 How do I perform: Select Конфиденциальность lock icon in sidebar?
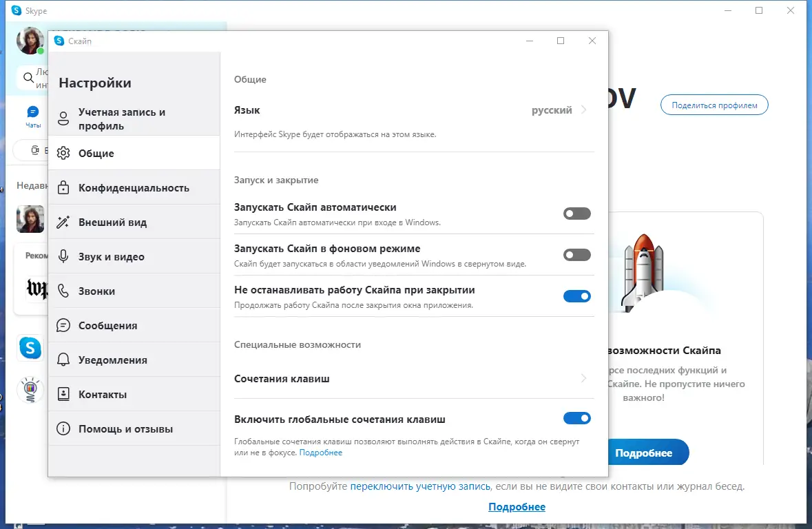point(63,187)
